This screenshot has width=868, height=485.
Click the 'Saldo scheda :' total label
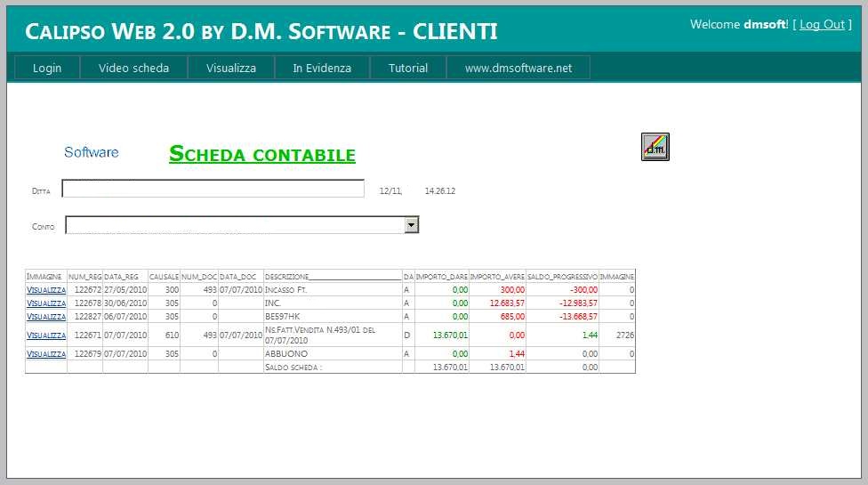point(293,367)
